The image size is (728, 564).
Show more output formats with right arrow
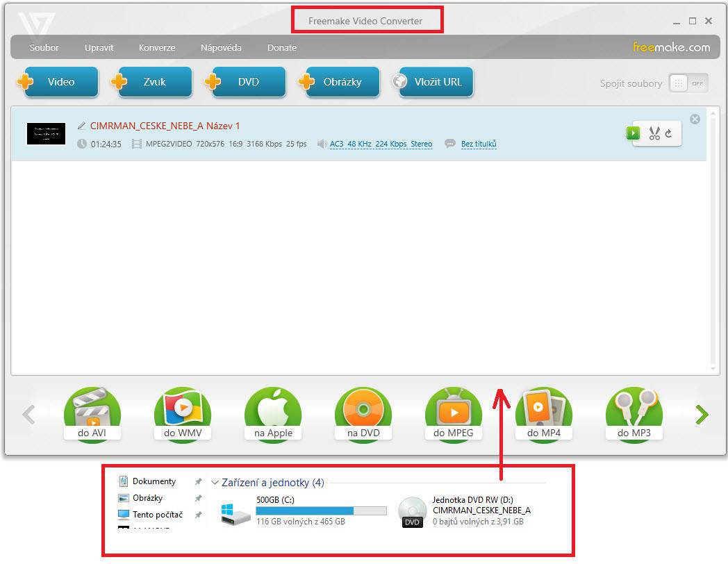(x=702, y=415)
